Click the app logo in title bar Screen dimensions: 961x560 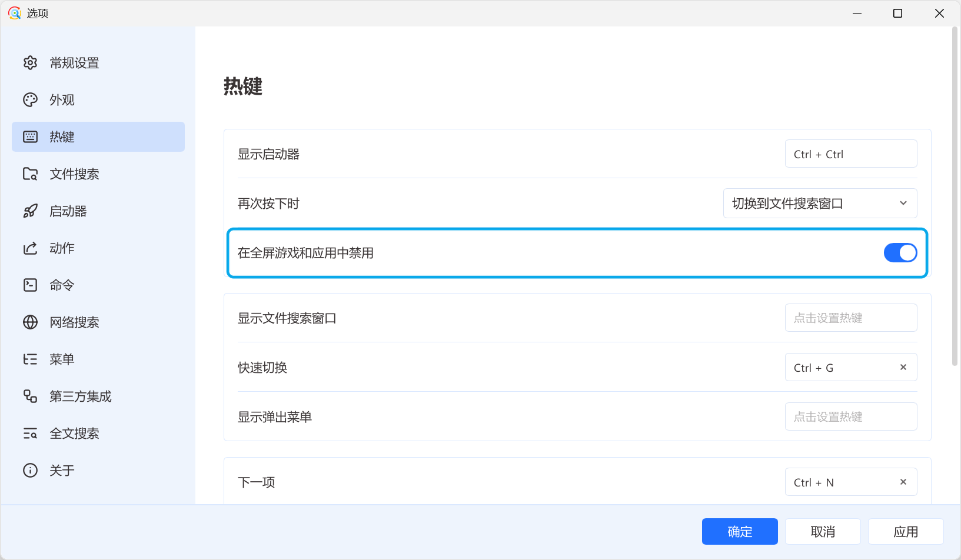14,13
